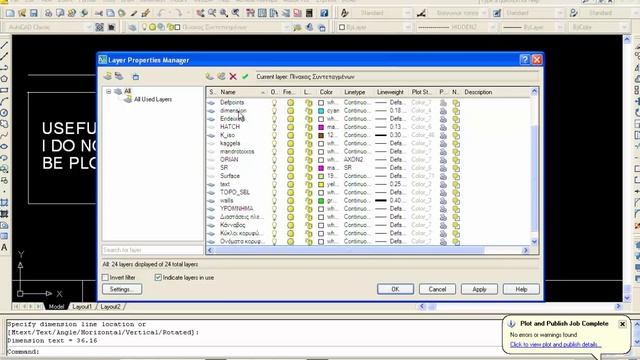Click green Set Current checkmark icon
640x360 pixels.
point(245,76)
